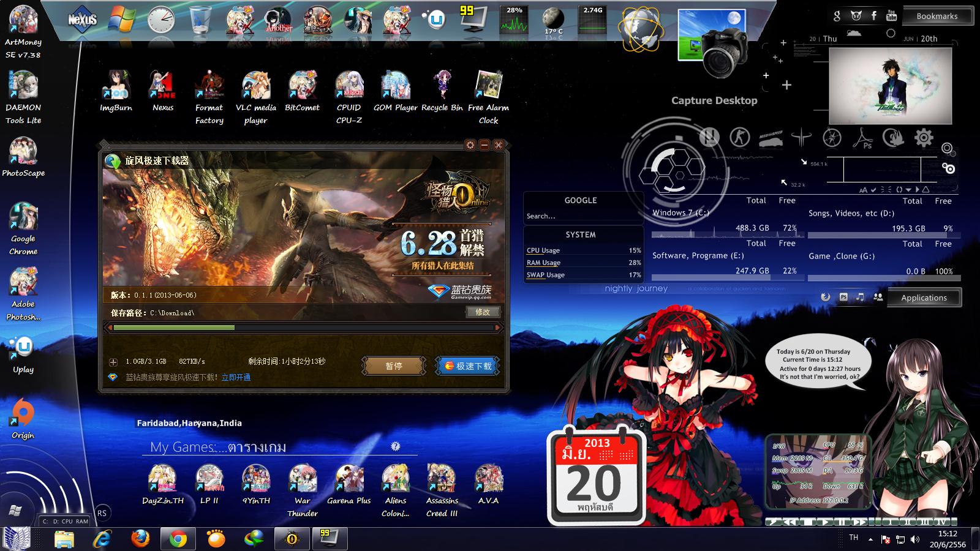980x551 pixels.
Task: Open the Nexus desktop shortcut
Action: 163,92
